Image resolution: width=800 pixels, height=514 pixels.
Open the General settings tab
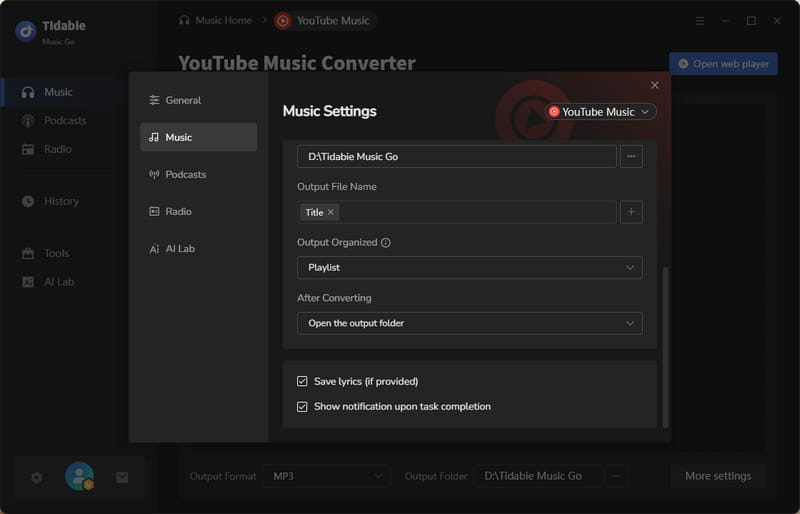198,100
